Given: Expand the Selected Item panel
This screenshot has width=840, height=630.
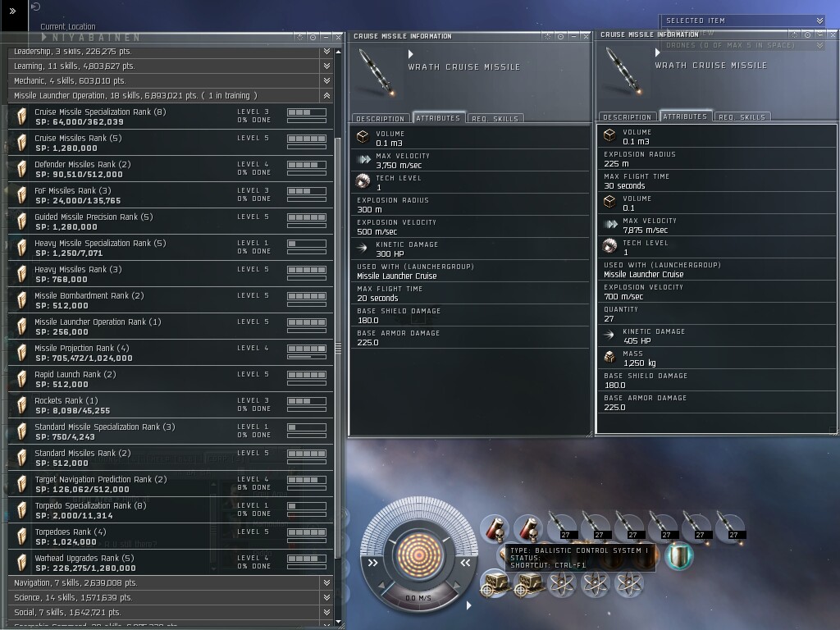Looking at the screenshot, I should point(819,21).
